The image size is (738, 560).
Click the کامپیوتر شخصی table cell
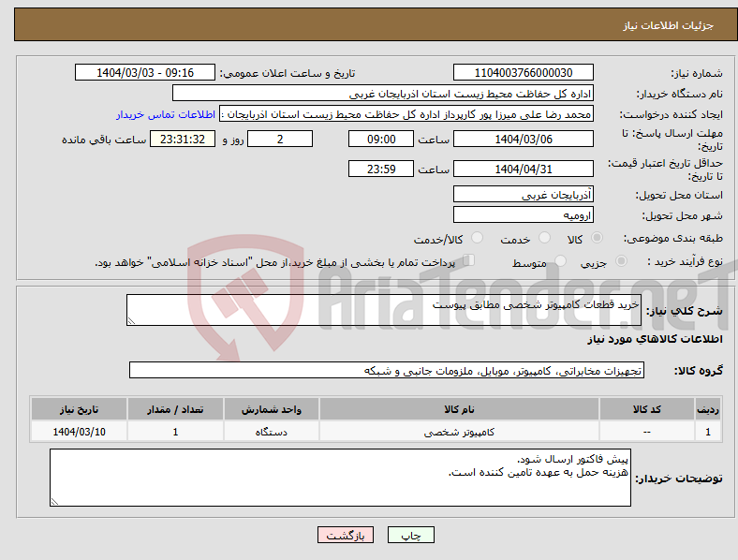pos(459,432)
